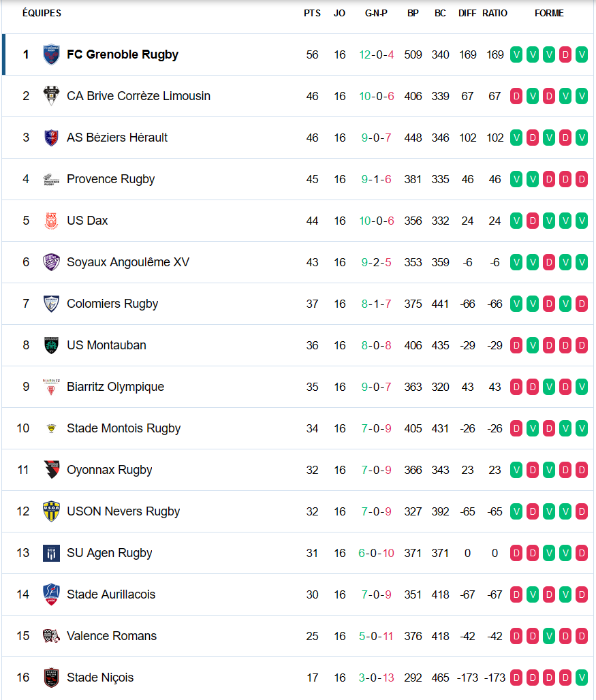Click the Oyonnax Rugby logo
The width and height of the screenshot is (596, 700).
click(x=51, y=470)
